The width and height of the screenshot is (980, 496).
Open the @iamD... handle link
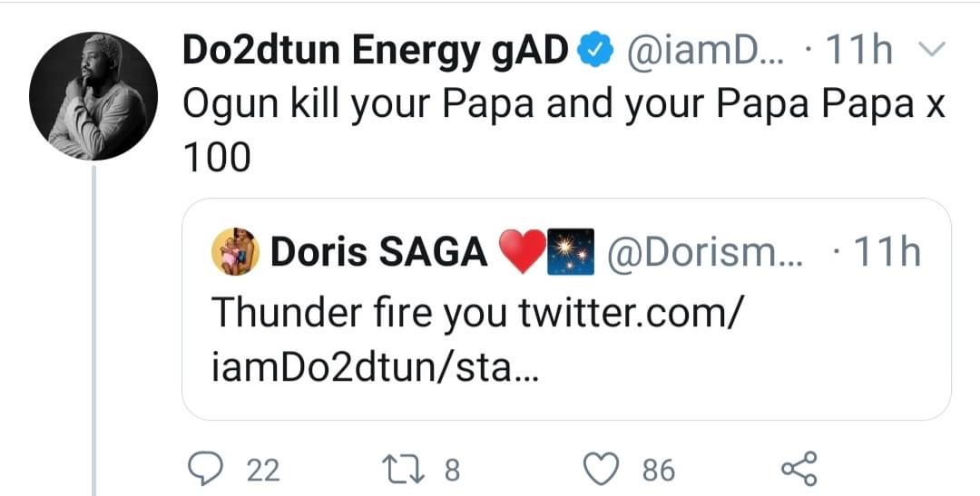699,52
